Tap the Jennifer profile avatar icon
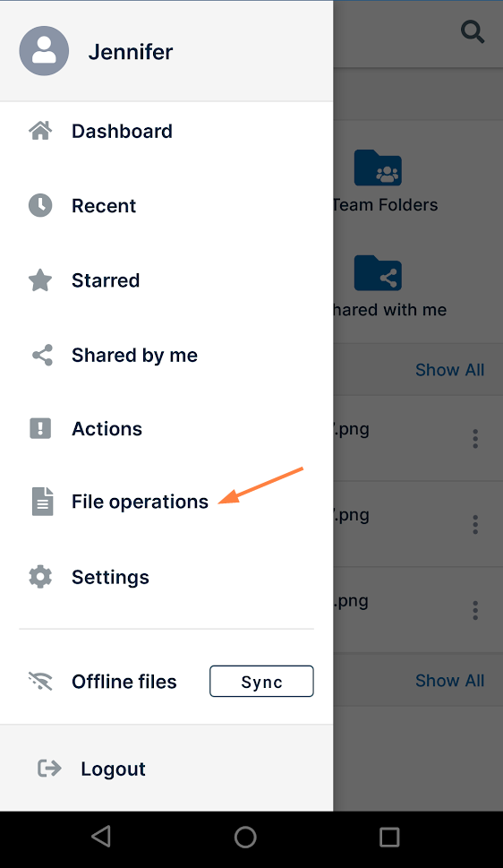The image size is (503, 868). click(44, 51)
